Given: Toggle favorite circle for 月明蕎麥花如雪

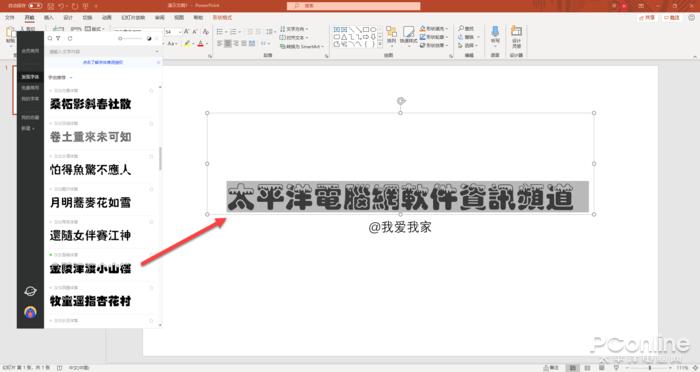Looking at the screenshot, I should (151, 189).
